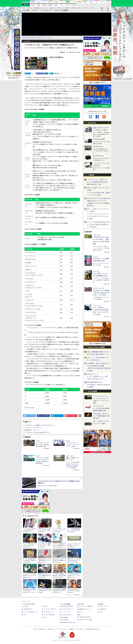Click the Facebook follow icon in sidebar

(97, 117)
